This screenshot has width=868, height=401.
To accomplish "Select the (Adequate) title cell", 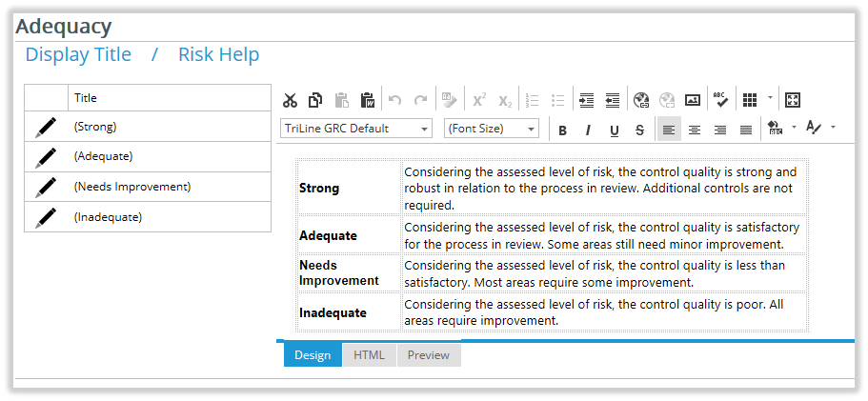I will pyautogui.click(x=170, y=156).
